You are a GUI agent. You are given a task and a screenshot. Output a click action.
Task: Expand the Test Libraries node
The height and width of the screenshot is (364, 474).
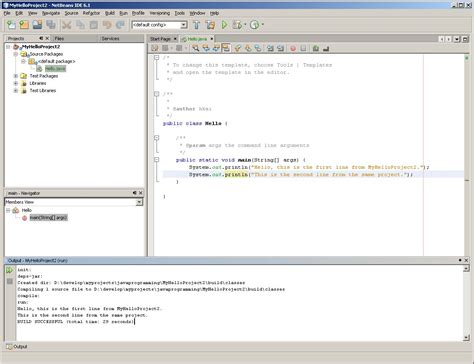[16, 91]
